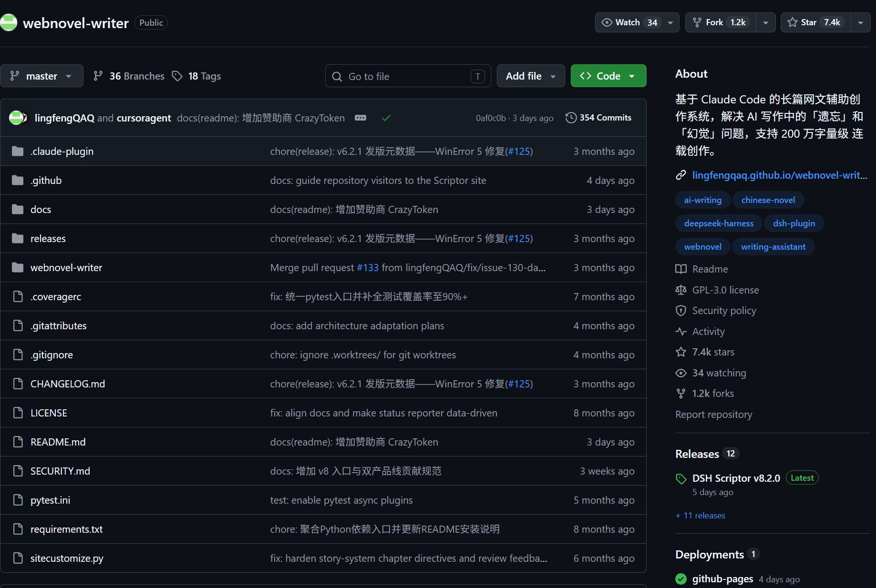Click the .coveragerc file icon
Screen dimensions: 876x588
(18, 296)
